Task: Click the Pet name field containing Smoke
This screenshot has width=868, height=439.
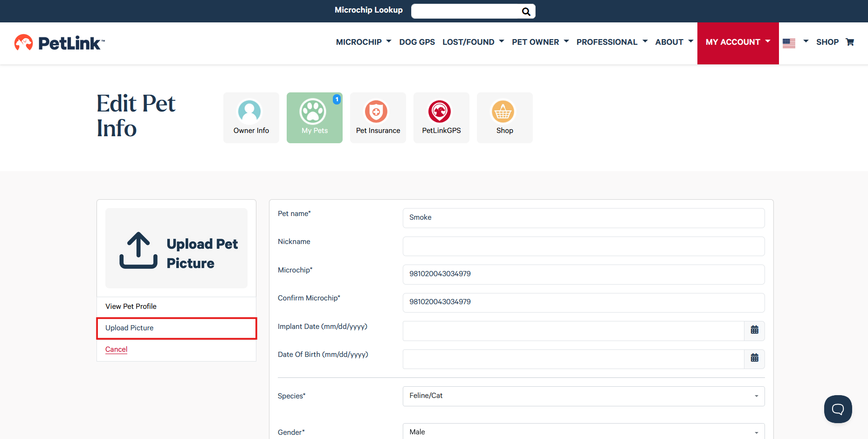Action: [x=584, y=218]
